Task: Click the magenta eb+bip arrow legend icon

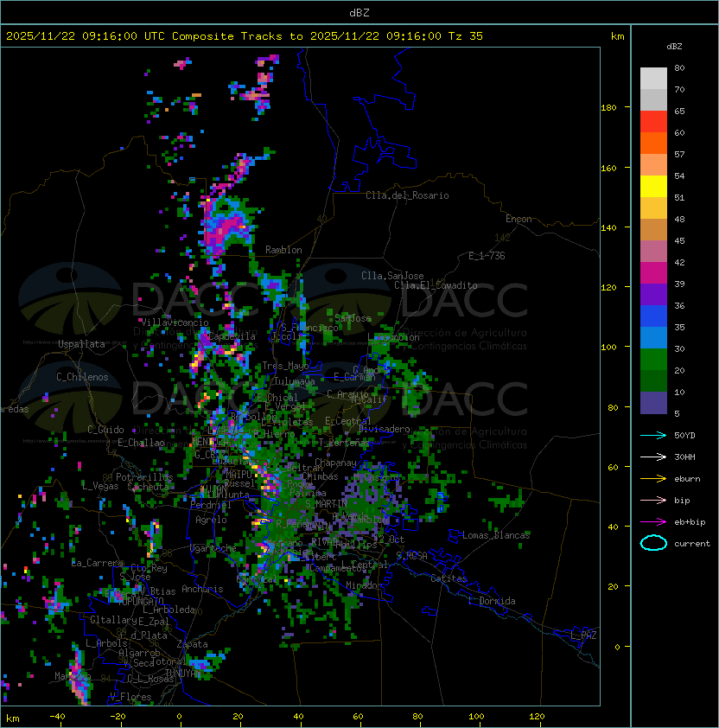Action: pyautogui.click(x=653, y=522)
